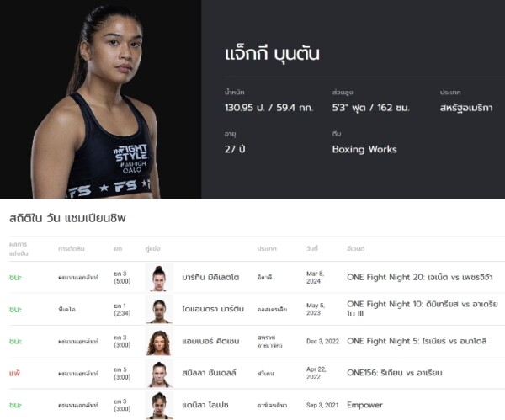Open ONE Fight Night 10 event link
This screenshot has width=505, height=420.
423,309
